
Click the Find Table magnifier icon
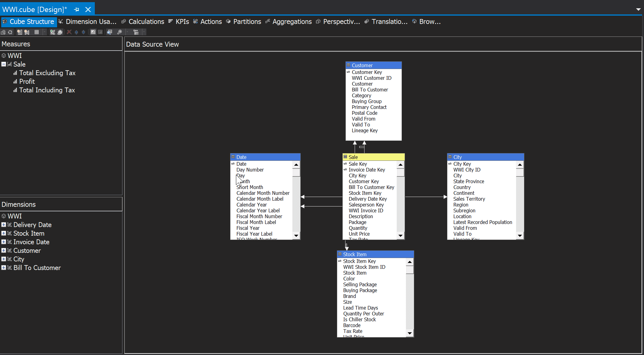click(109, 32)
